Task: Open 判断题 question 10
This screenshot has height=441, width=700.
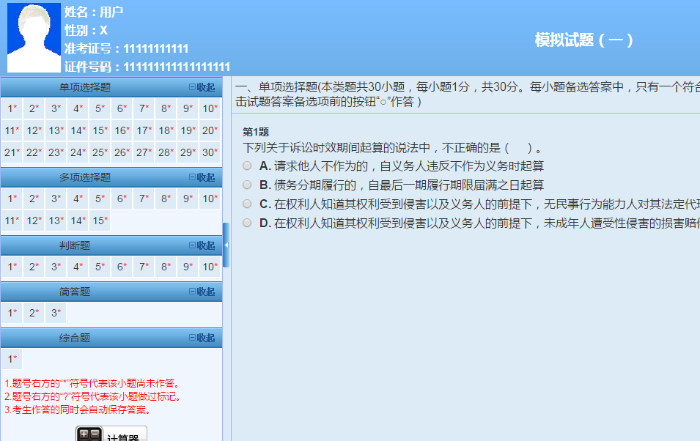Action: (210, 267)
